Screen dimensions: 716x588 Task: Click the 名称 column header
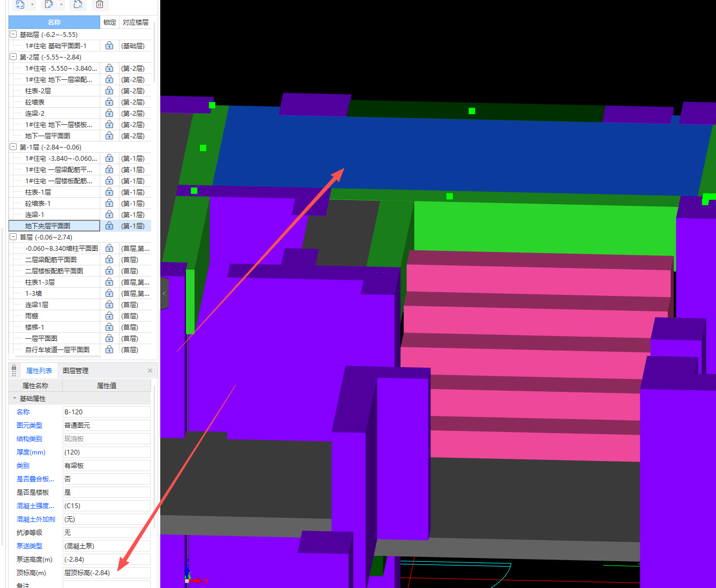click(x=54, y=23)
